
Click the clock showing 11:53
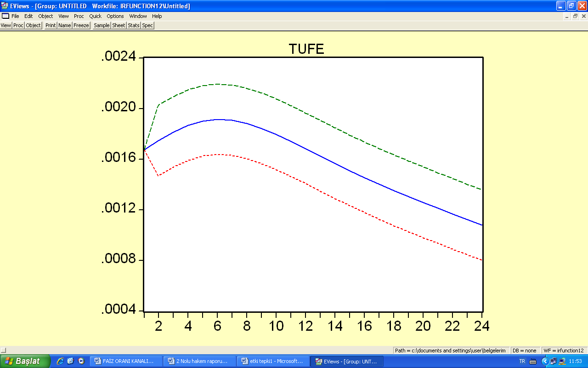pos(575,361)
